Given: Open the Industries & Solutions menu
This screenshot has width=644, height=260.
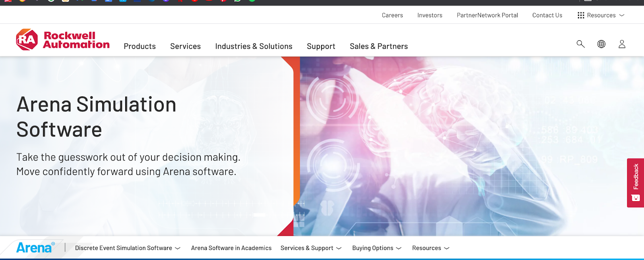Looking at the screenshot, I should coord(254,46).
